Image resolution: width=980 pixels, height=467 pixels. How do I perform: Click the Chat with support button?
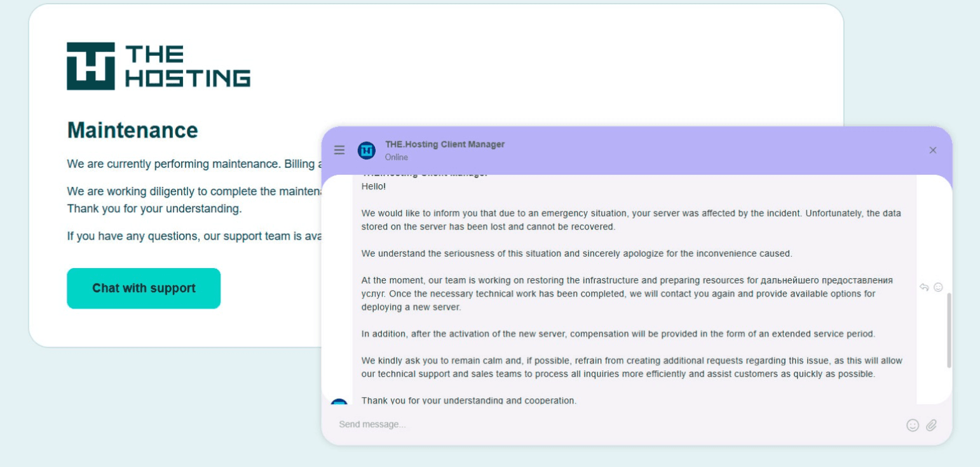click(144, 288)
